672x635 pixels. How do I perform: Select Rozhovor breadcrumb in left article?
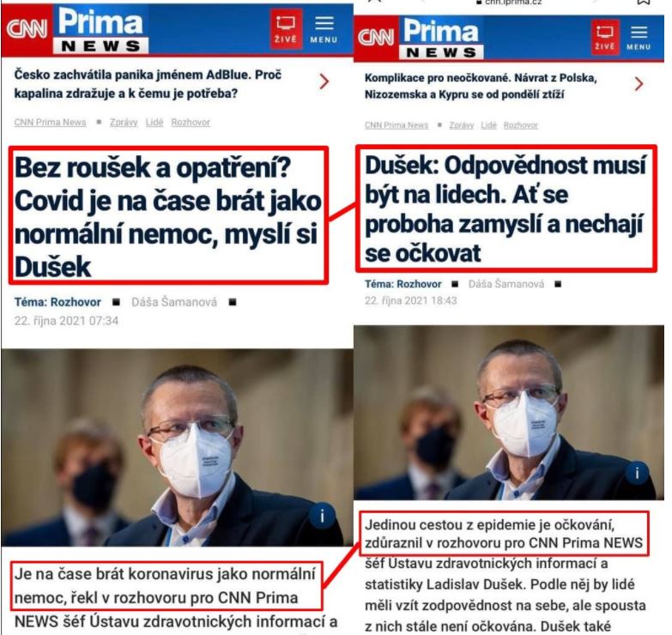click(191, 123)
